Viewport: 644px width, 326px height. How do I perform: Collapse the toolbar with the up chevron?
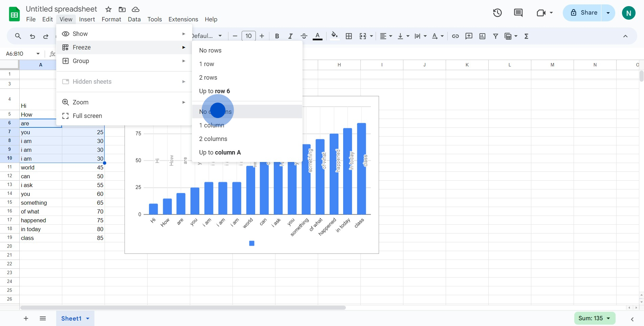pyautogui.click(x=625, y=36)
